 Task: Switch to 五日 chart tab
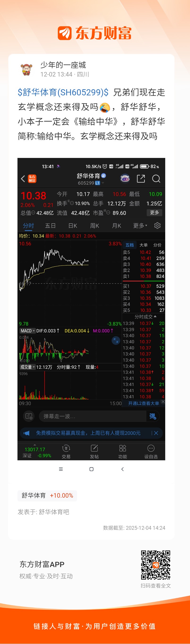[50, 225]
